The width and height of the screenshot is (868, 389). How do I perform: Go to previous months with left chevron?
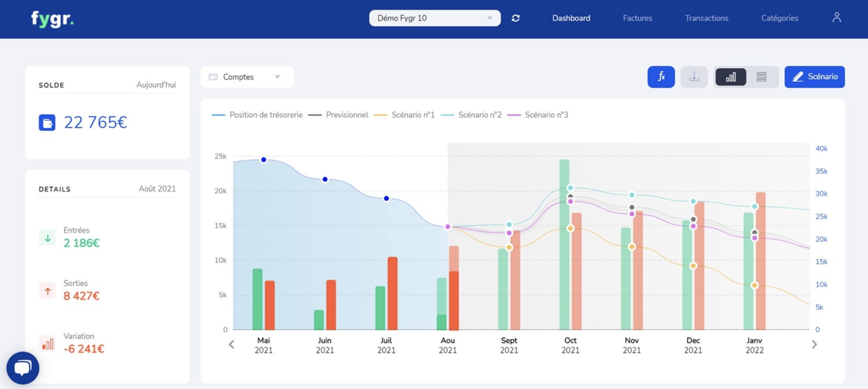click(x=232, y=345)
